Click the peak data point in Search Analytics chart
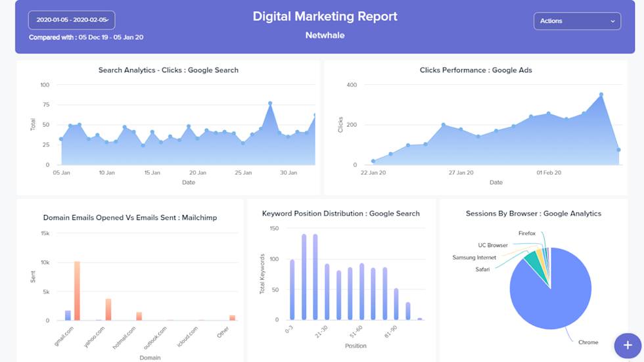The height and width of the screenshot is (362, 644). coord(270,103)
